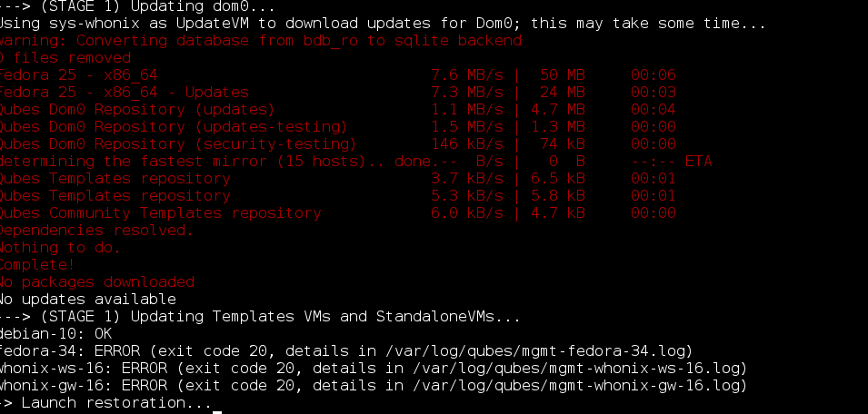Screen dimensions: 868x414
Task: Click the 'Qubes Dom0 Repository (updates-testing)' row
Action: (x=338, y=126)
